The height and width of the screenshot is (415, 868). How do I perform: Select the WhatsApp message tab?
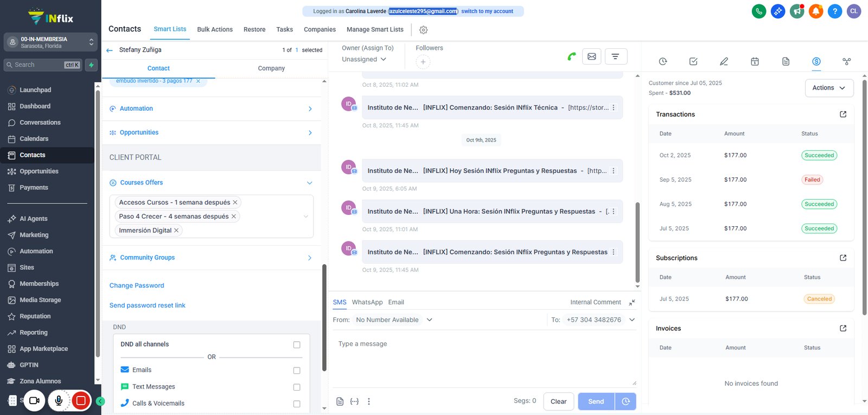point(367,302)
